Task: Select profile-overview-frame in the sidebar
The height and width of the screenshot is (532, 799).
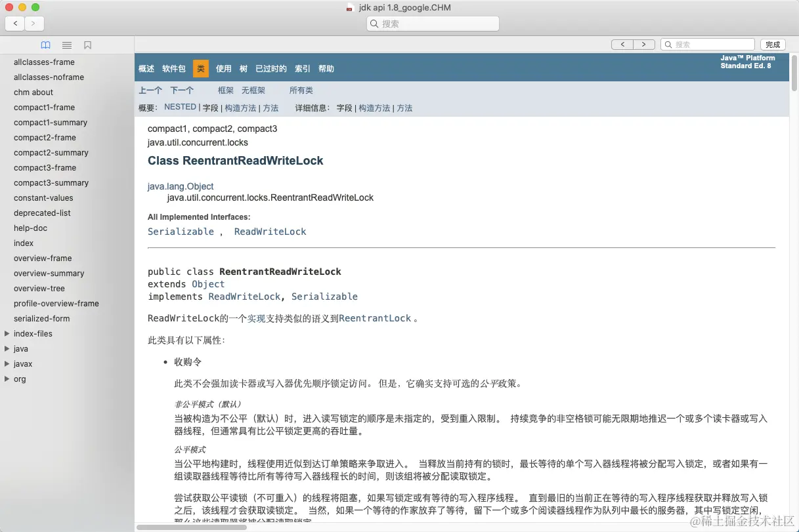Action: (x=56, y=304)
